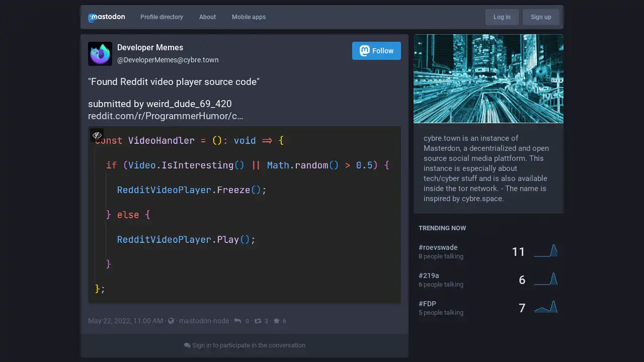Click the Developer Memes display name

click(150, 48)
